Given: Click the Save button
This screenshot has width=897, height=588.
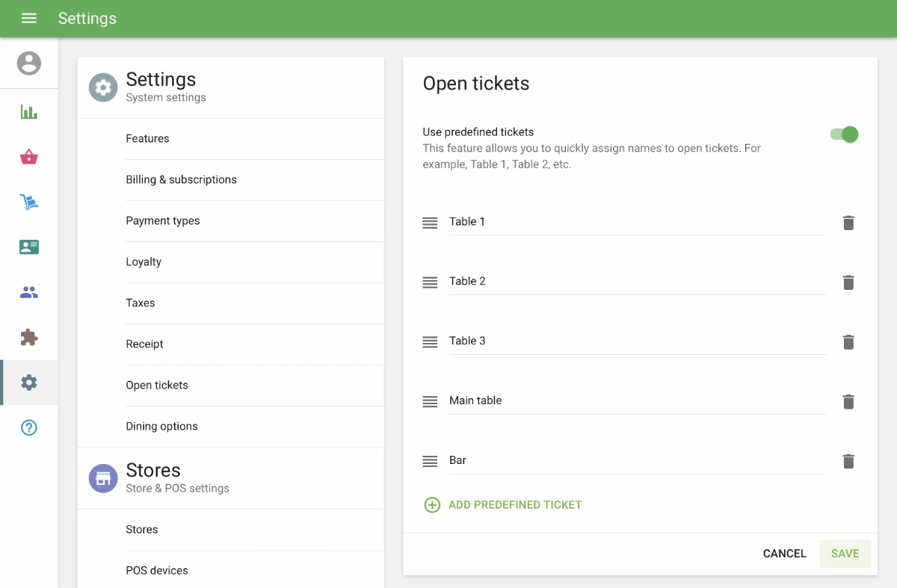Looking at the screenshot, I should tap(845, 554).
